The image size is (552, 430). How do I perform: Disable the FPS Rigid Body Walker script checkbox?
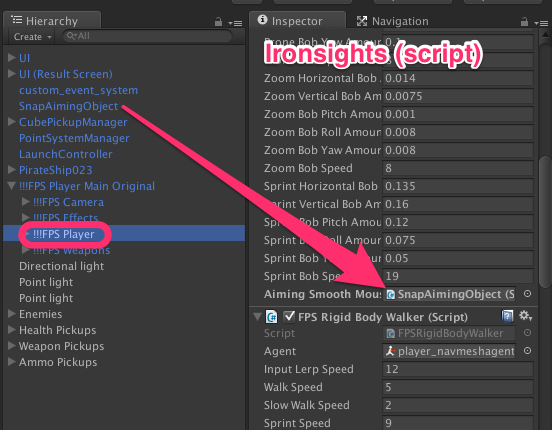click(289, 317)
